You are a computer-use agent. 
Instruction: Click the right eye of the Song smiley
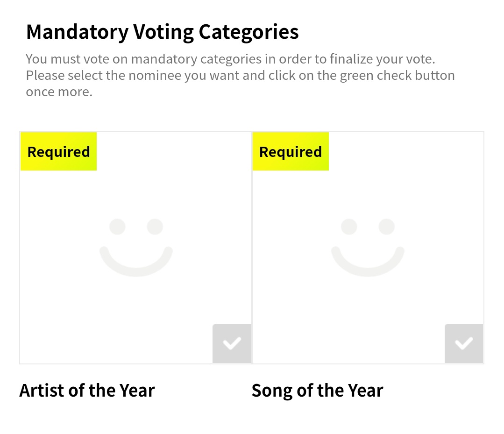[387, 227]
